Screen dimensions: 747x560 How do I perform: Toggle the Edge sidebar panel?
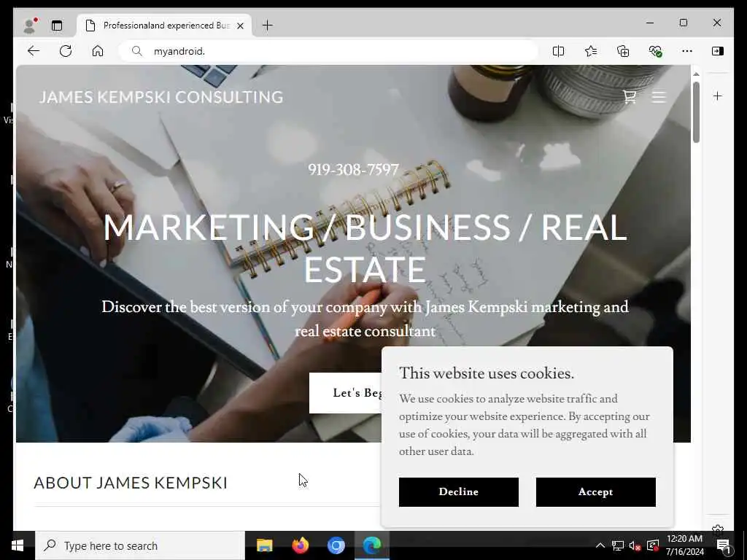(718, 51)
